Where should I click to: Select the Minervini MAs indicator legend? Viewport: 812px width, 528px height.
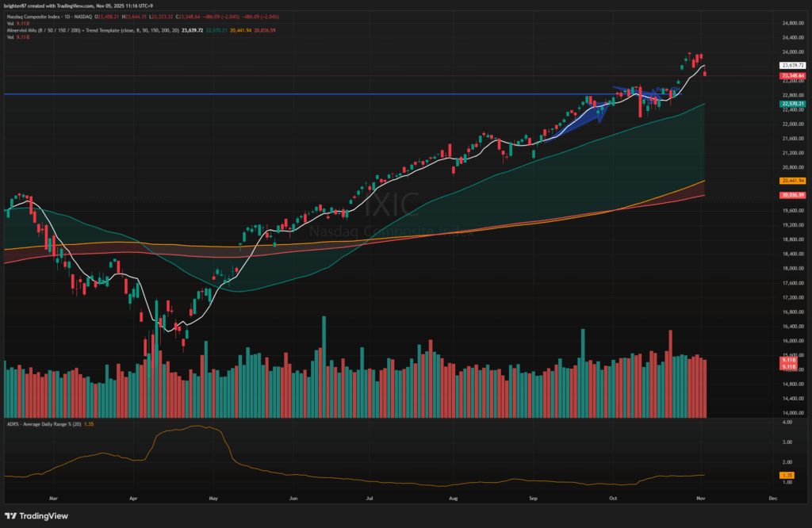click(x=48, y=30)
